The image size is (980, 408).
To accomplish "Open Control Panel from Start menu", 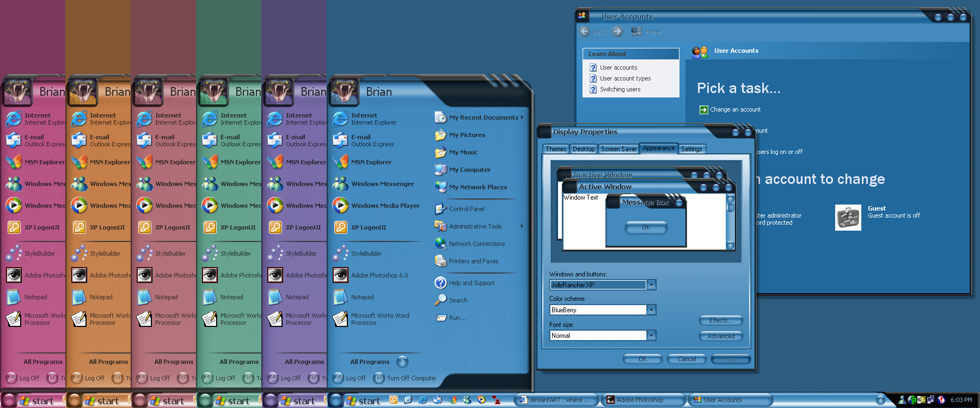I will pyautogui.click(x=460, y=209).
